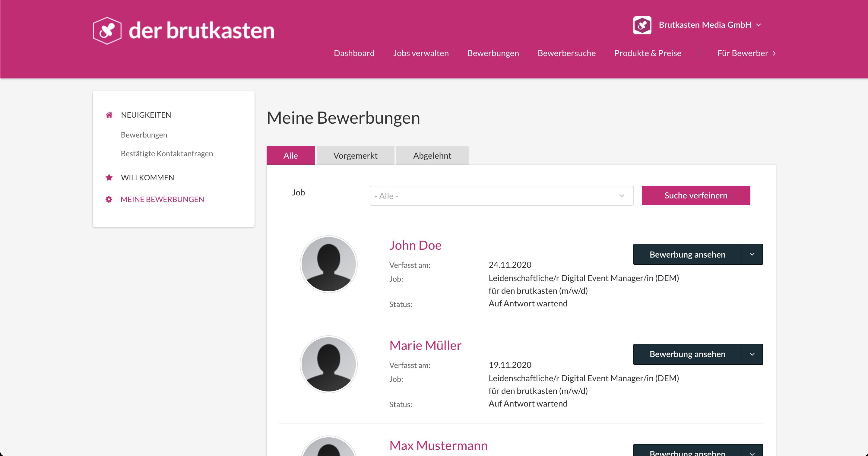Click John Doe's avatar picture

(328, 264)
